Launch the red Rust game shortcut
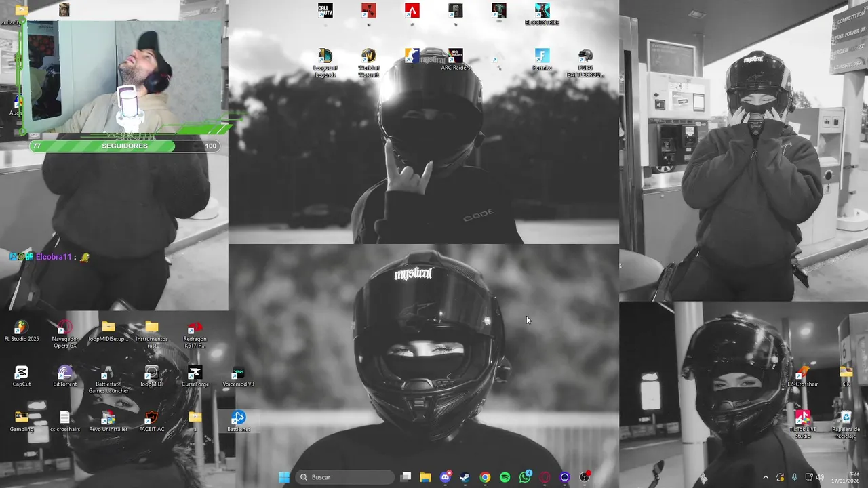Viewport: 868px width, 488px height. [369, 11]
